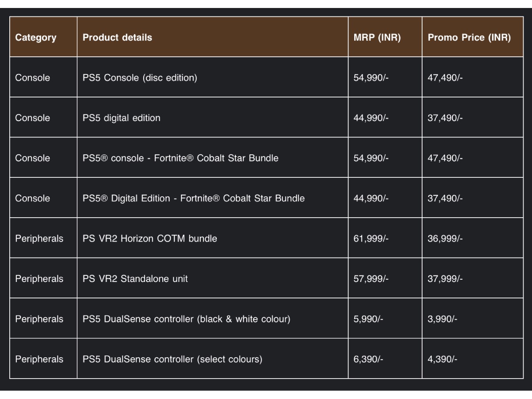
Task: Click PS5 console Fortnite Cobalt Star Bundle
Action: (x=180, y=158)
